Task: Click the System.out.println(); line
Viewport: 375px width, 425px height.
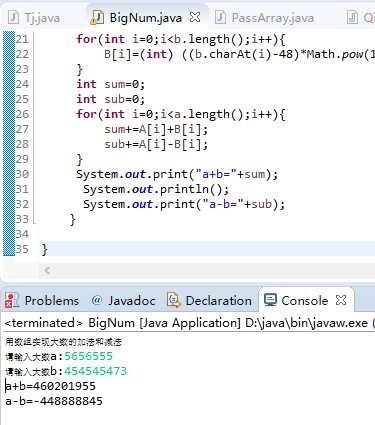Action: [x=156, y=189]
